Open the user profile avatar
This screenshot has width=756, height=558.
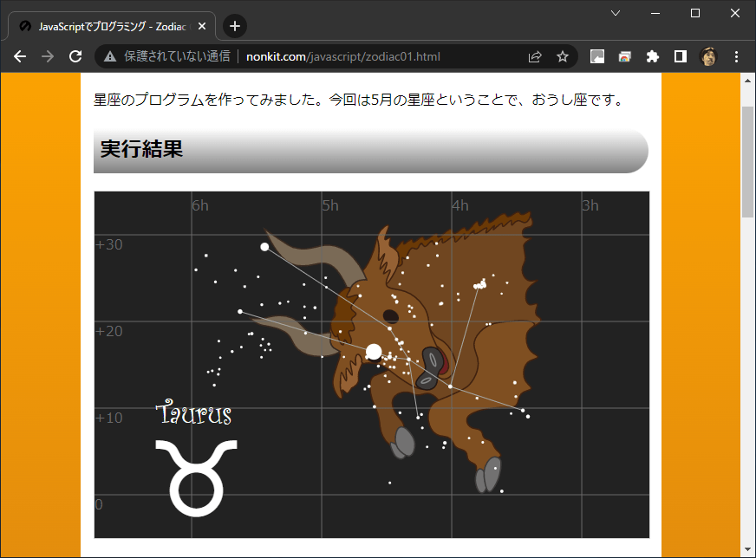click(x=708, y=56)
